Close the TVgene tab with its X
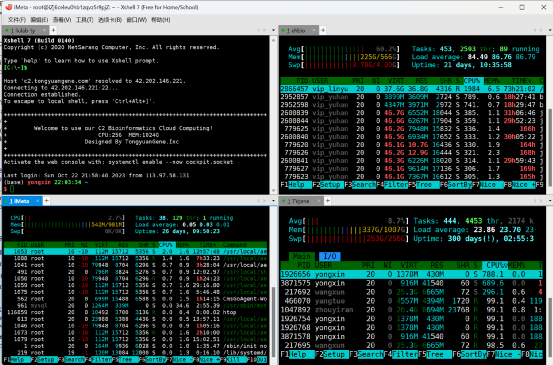 [319, 201]
